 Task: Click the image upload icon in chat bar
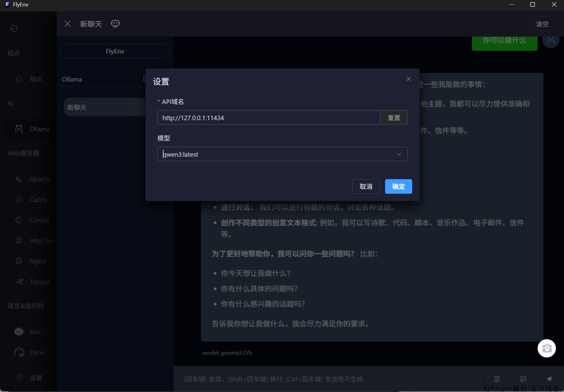[523, 379]
